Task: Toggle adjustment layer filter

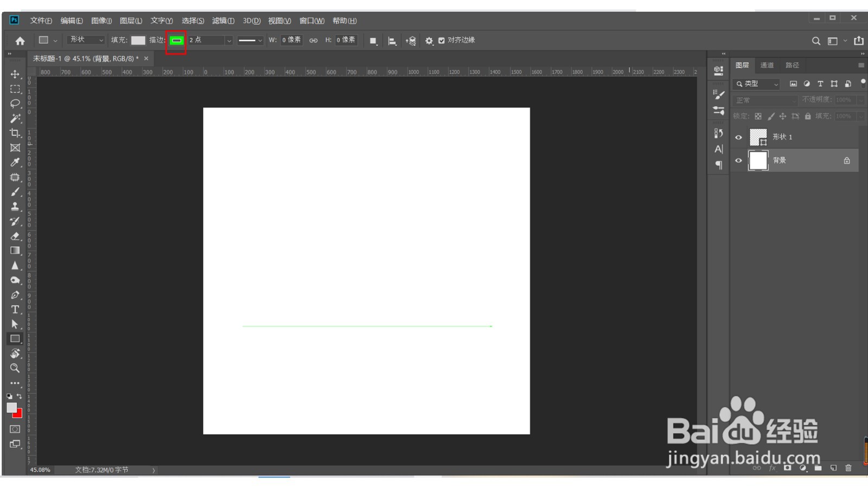Action: 807,84
